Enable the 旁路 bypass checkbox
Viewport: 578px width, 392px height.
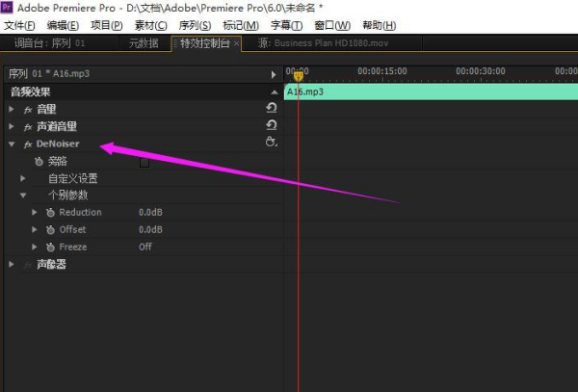click(x=144, y=162)
